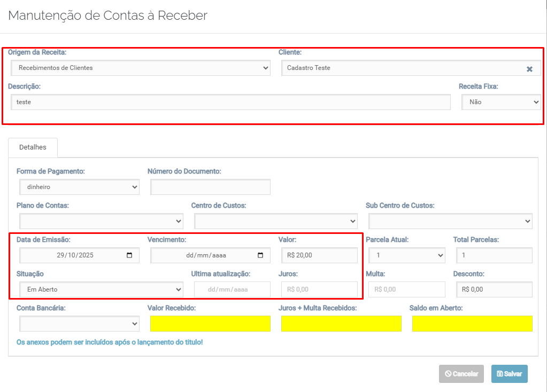The image size is (547, 392).
Task: Open Vencimento calendar picker icon
Action: pyautogui.click(x=260, y=255)
